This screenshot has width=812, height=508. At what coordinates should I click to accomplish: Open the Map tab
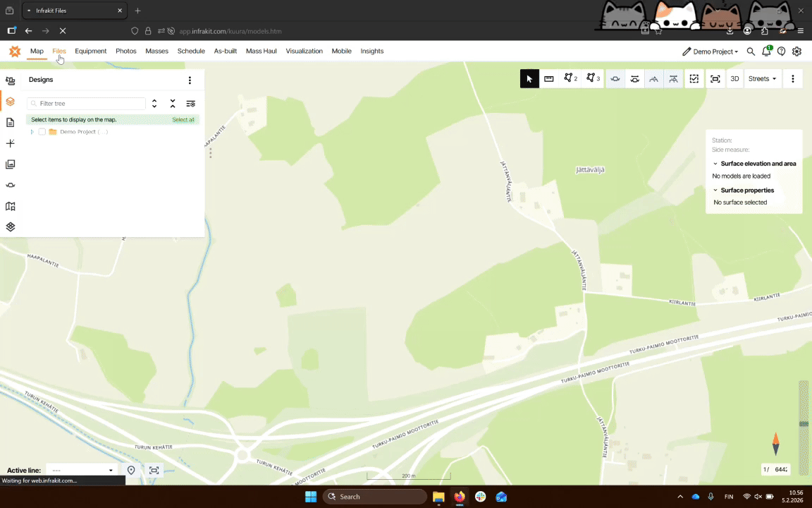(x=37, y=51)
